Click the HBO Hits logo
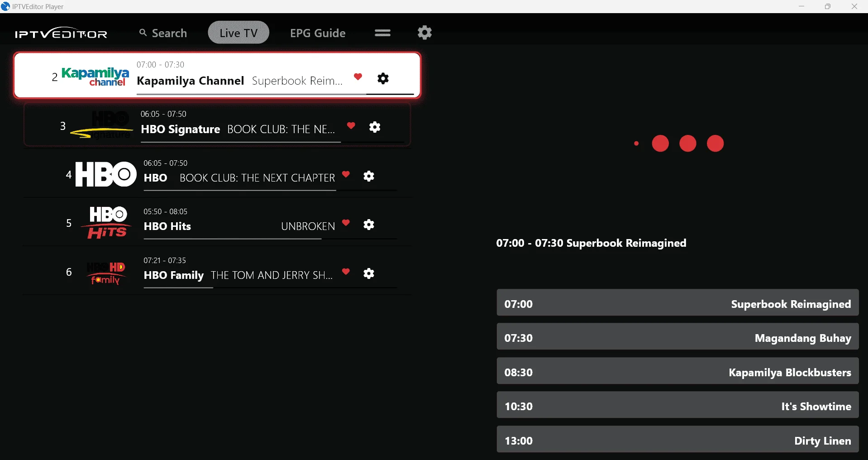This screenshot has height=460, width=868. point(107,222)
